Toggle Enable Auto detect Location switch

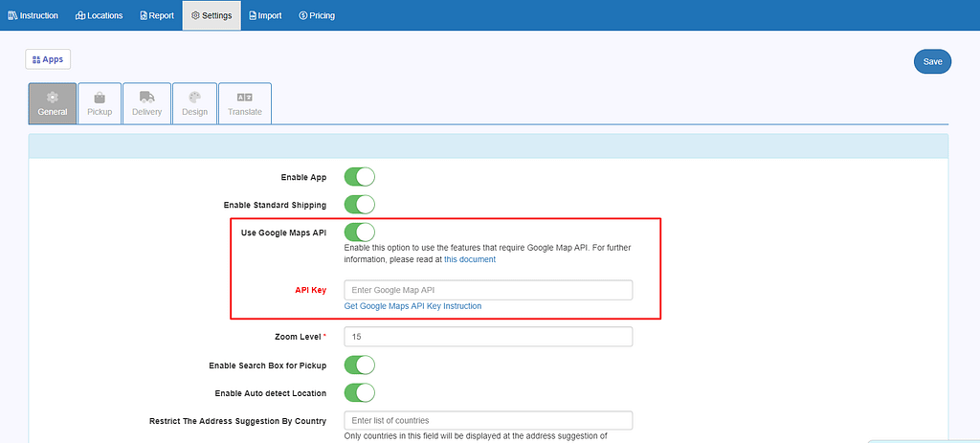(360, 392)
